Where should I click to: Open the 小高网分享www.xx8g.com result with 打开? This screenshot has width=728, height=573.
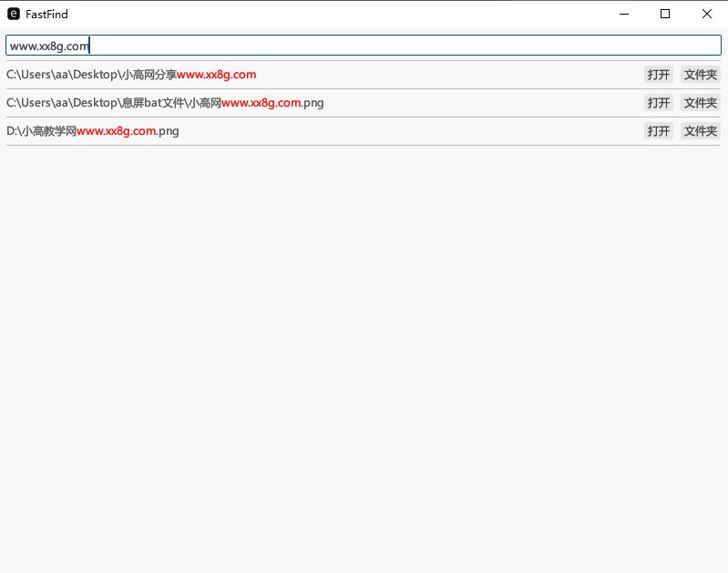click(x=659, y=75)
